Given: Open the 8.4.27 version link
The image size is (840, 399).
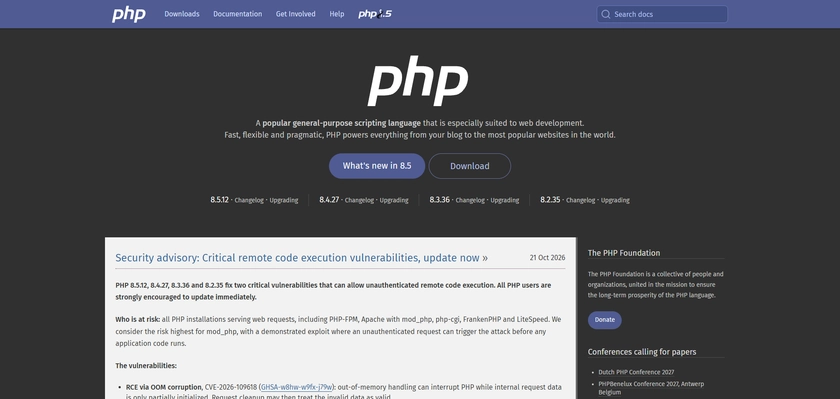Looking at the screenshot, I should [329, 200].
